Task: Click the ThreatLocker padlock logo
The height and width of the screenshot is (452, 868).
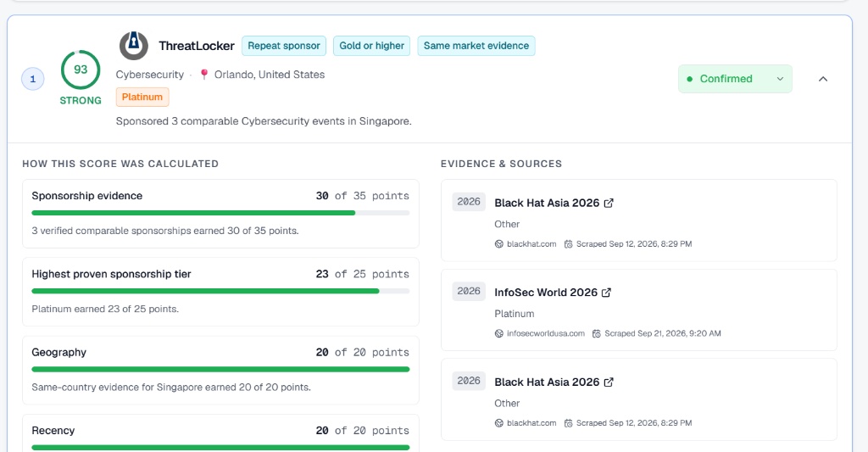Action: click(133, 46)
